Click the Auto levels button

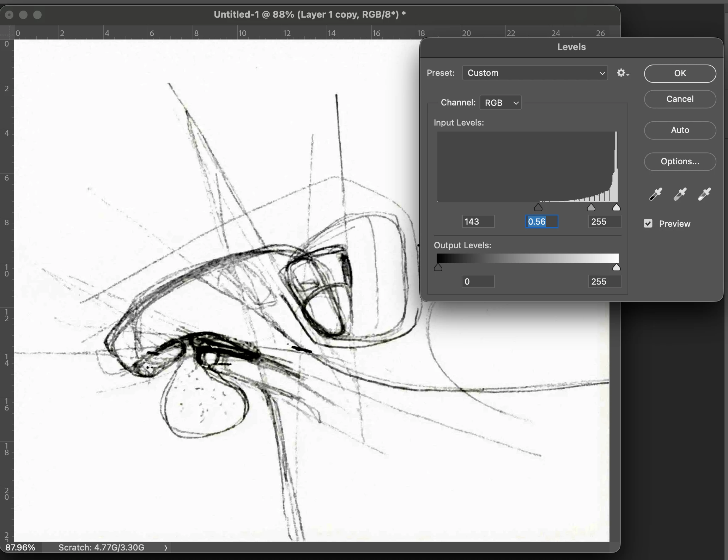(x=680, y=130)
